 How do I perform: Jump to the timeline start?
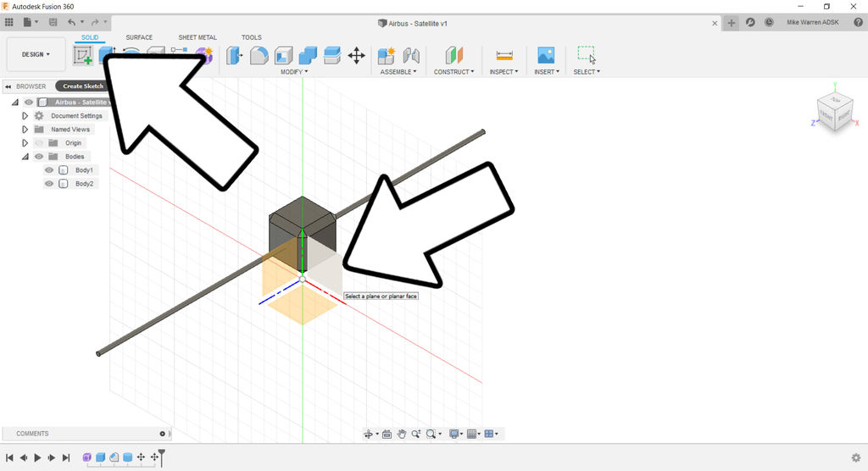pos(9,457)
